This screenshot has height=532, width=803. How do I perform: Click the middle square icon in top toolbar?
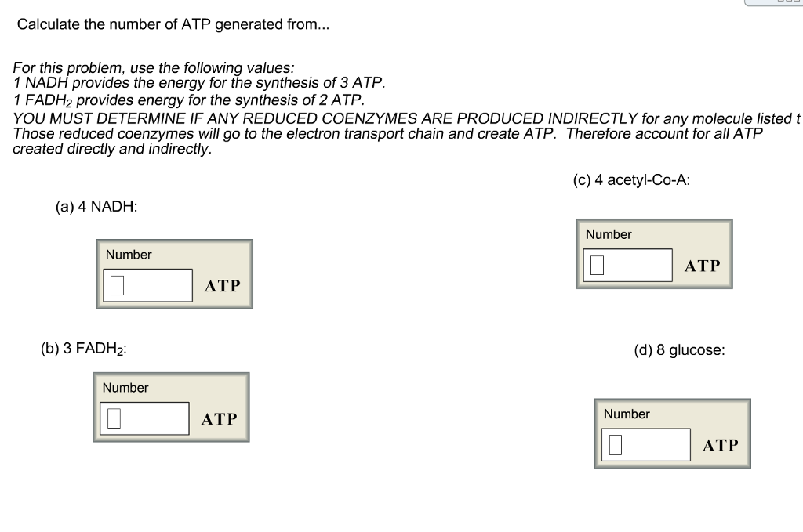pyautogui.click(x=789, y=2)
